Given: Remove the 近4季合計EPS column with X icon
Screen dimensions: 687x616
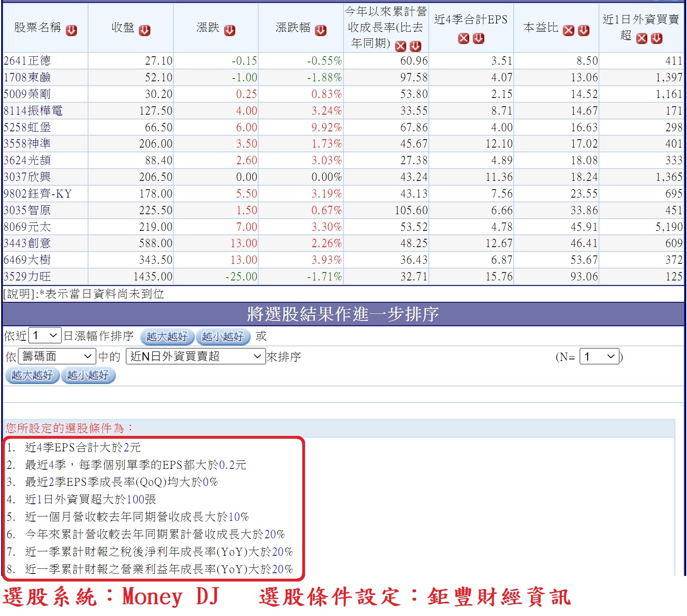Looking at the screenshot, I should point(463,38).
